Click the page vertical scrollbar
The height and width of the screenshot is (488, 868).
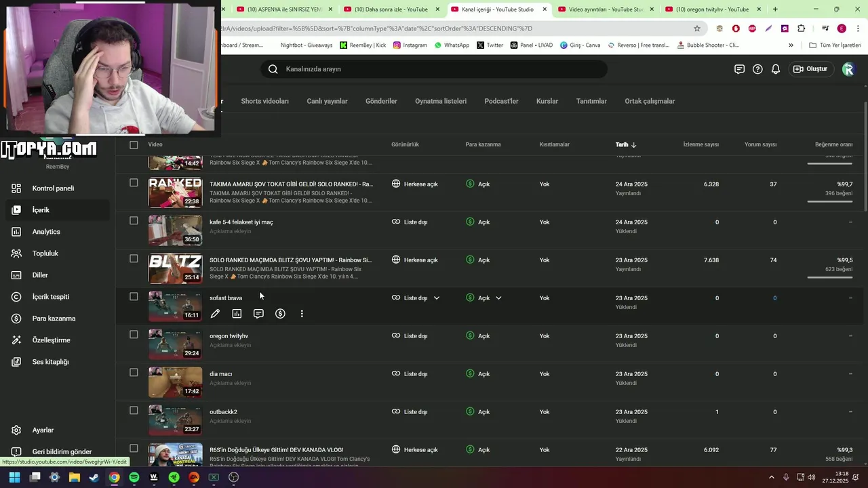[x=865, y=156]
